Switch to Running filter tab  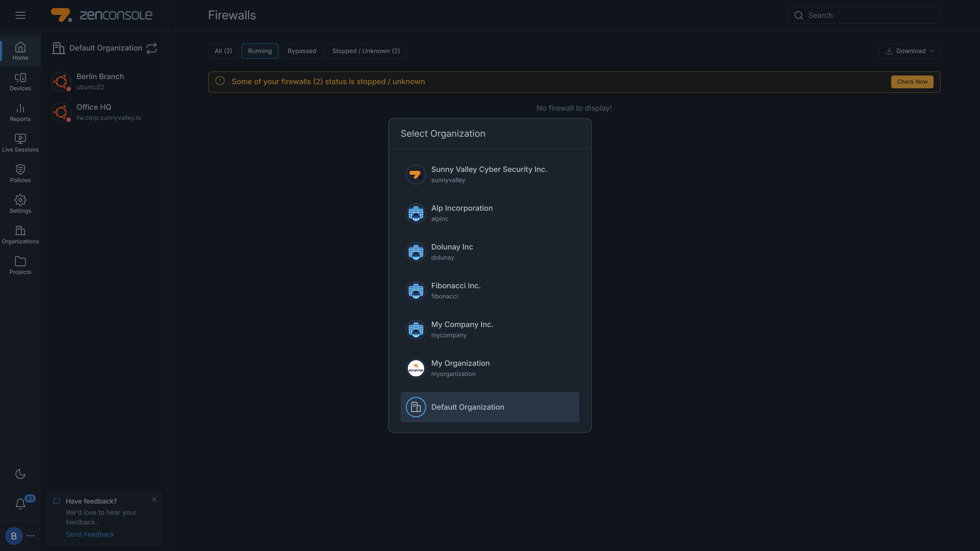260,51
